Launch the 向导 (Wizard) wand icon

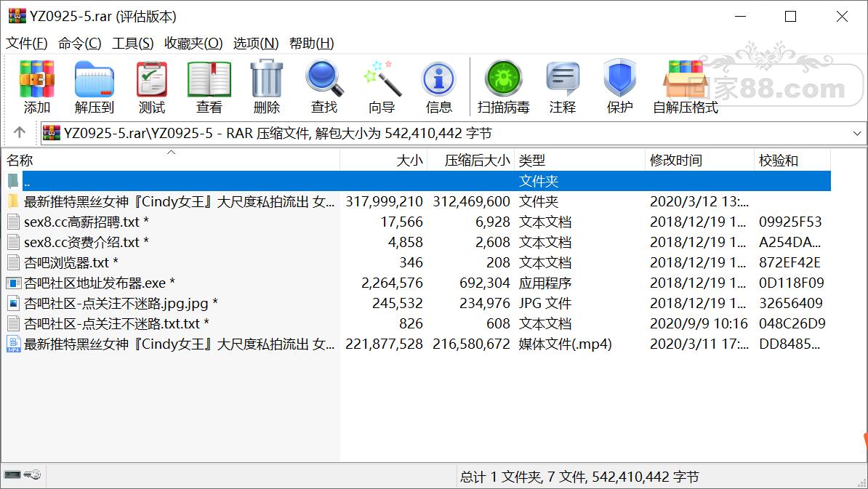point(382,78)
